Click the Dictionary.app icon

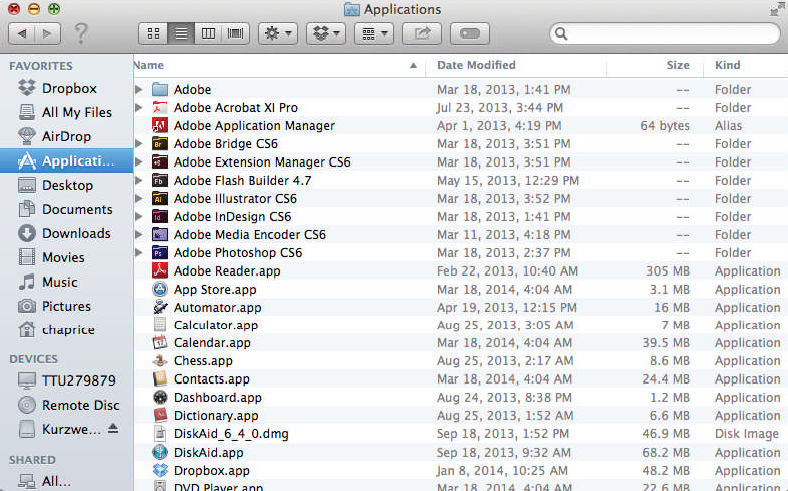pyautogui.click(x=160, y=416)
